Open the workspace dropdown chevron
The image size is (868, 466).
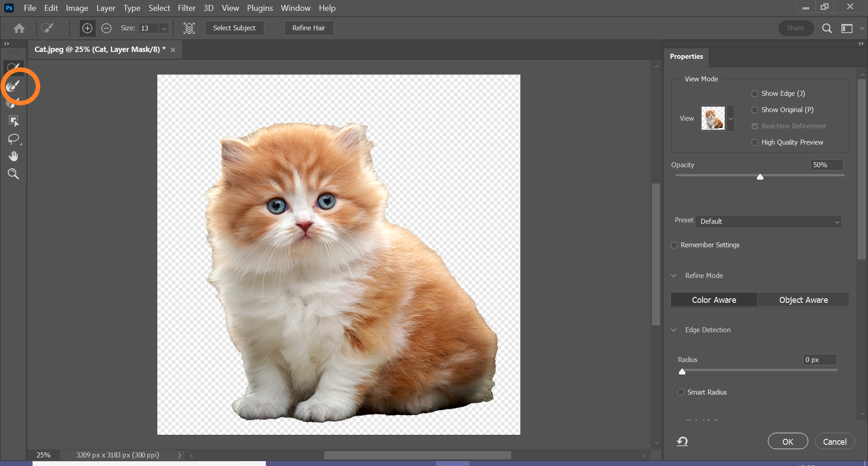coord(862,28)
